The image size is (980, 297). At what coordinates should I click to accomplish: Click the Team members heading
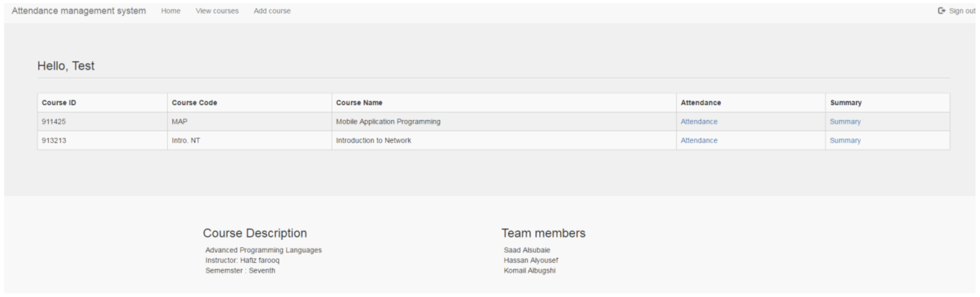coord(543,233)
